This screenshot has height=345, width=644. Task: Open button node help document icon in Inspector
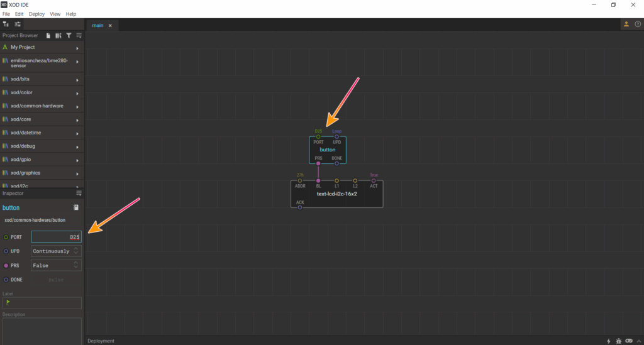pos(76,207)
